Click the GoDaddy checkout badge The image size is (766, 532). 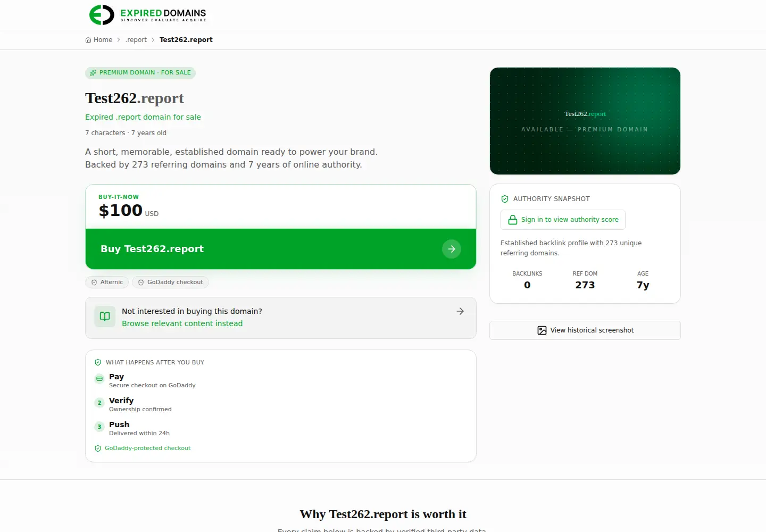pyautogui.click(x=170, y=282)
